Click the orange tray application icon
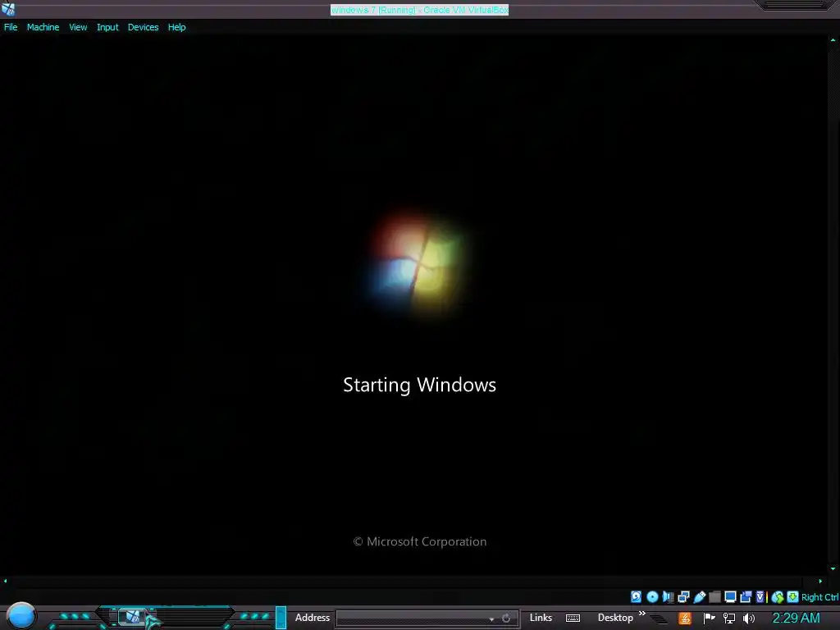 click(x=685, y=619)
